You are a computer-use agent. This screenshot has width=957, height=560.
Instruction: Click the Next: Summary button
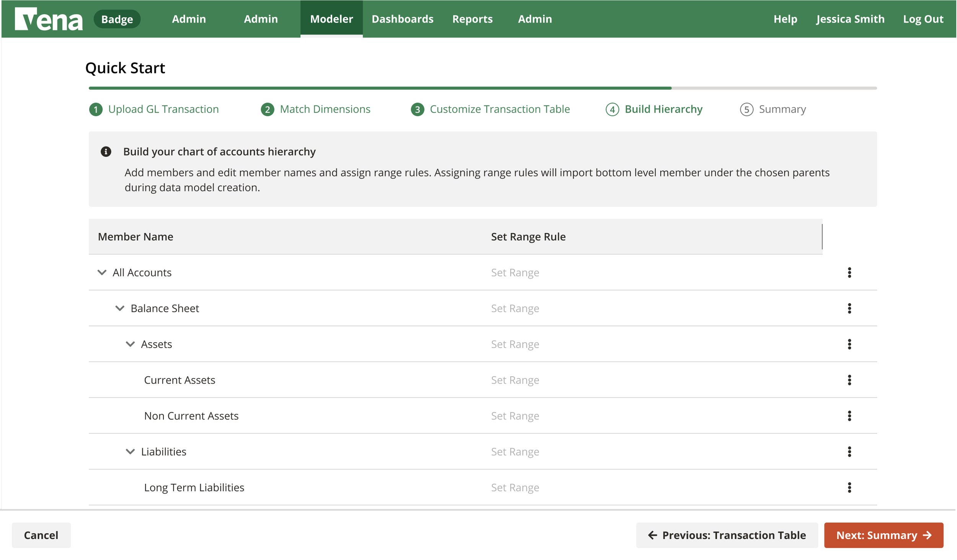point(884,535)
